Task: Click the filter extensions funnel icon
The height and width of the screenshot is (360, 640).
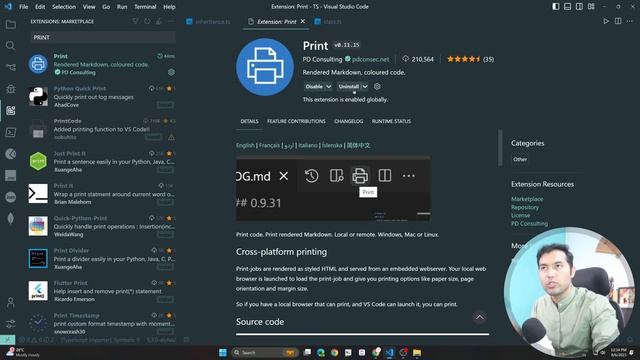Action: coord(135,21)
